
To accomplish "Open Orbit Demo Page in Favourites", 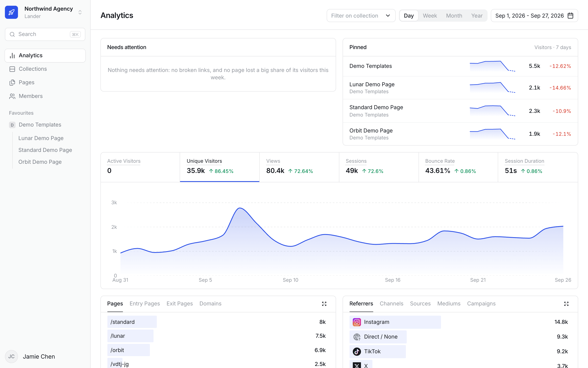I will (x=40, y=162).
